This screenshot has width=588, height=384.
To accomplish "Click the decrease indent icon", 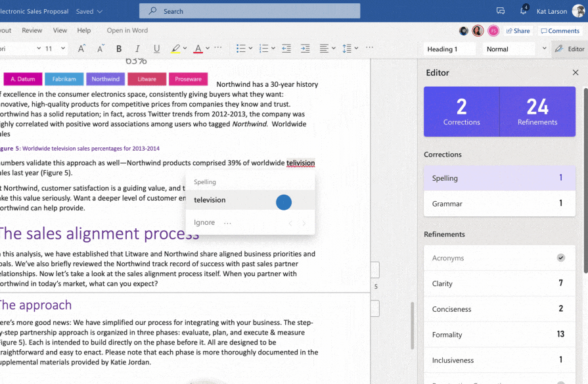I will coord(286,49).
